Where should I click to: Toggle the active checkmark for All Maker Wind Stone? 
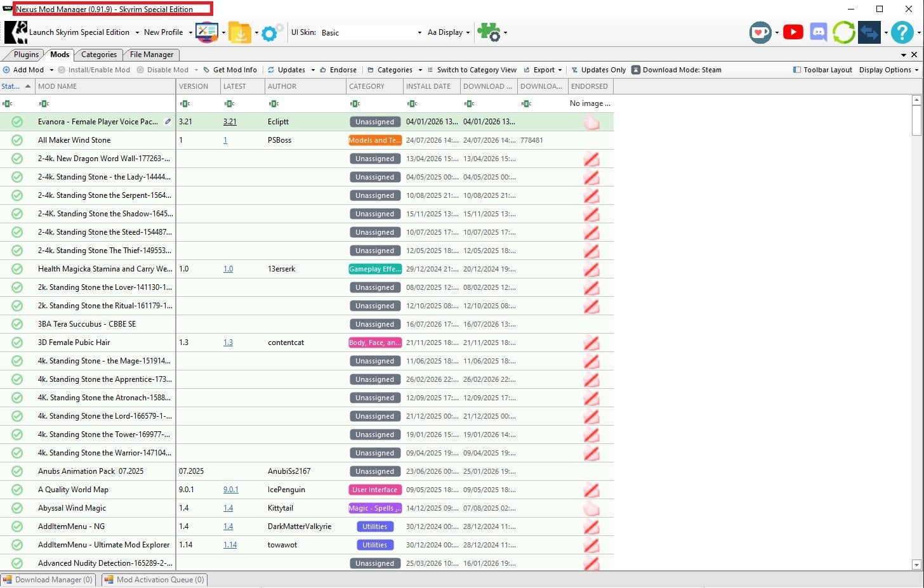click(x=17, y=140)
